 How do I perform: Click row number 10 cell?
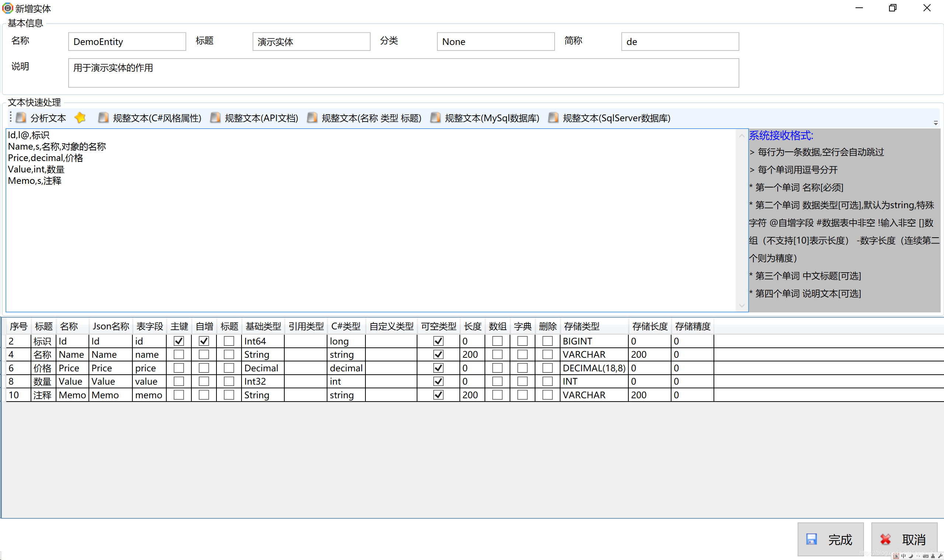click(18, 395)
